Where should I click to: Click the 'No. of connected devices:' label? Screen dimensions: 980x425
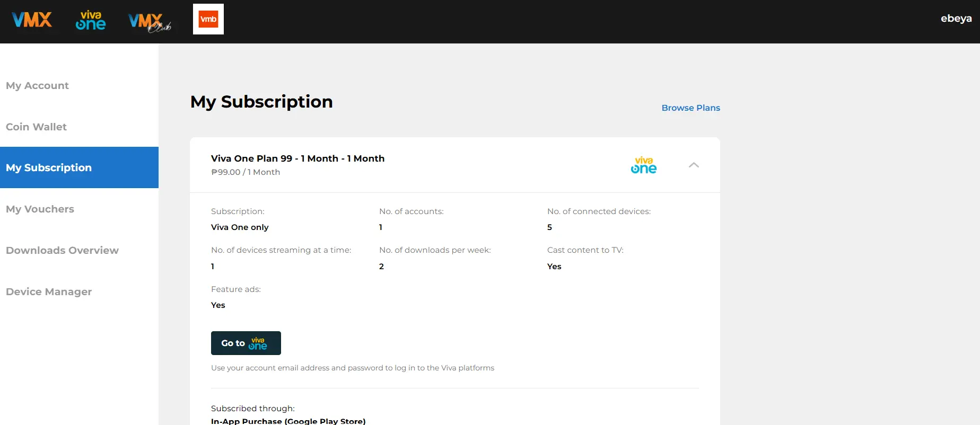coord(599,211)
